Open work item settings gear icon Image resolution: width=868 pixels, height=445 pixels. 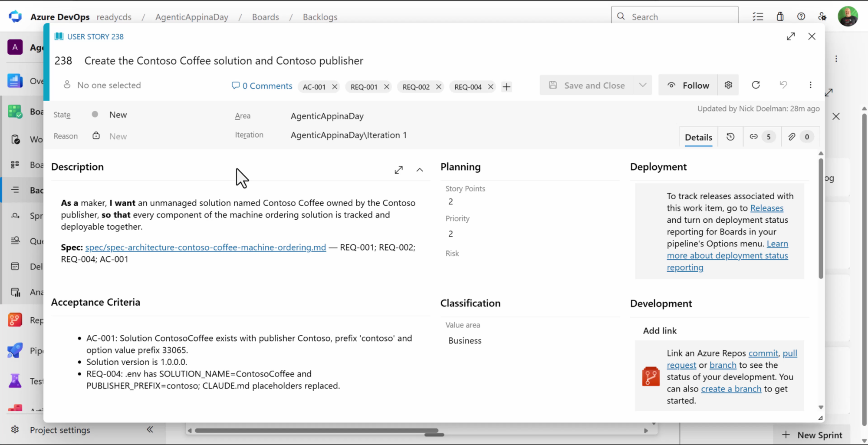coord(728,85)
